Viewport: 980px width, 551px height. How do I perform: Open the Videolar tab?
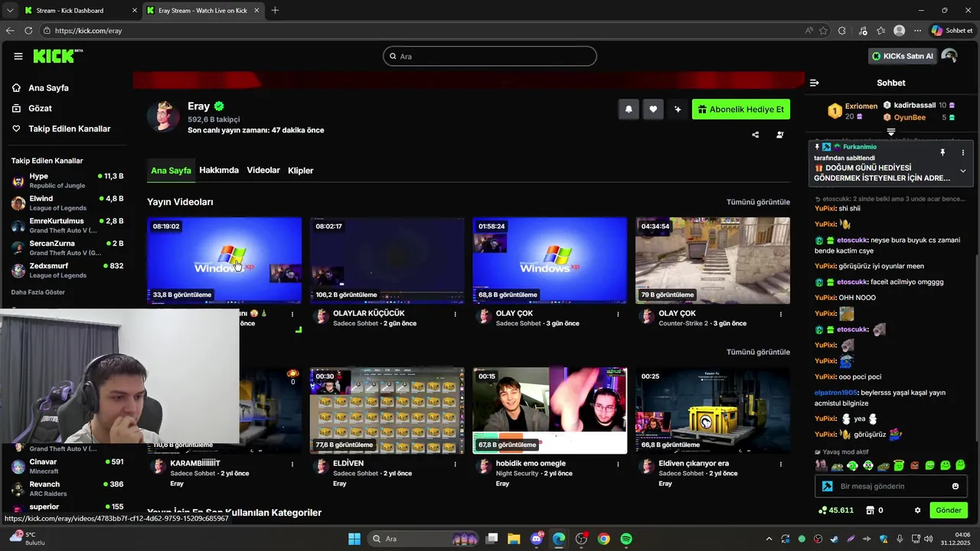click(x=263, y=171)
